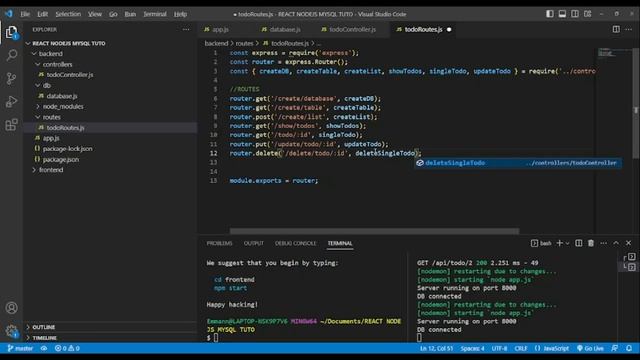
Task: Open the Manage gear icon
Action: [x=11, y=331]
